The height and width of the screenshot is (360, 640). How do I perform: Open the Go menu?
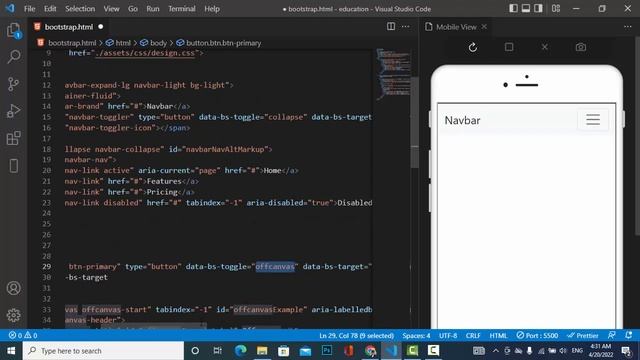[x=133, y=9]
